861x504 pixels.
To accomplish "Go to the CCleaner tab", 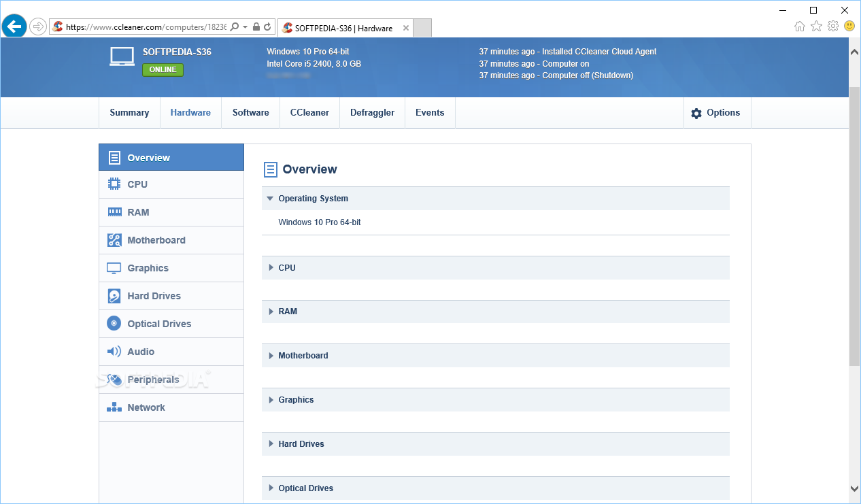I will click(x=309, y=113).
